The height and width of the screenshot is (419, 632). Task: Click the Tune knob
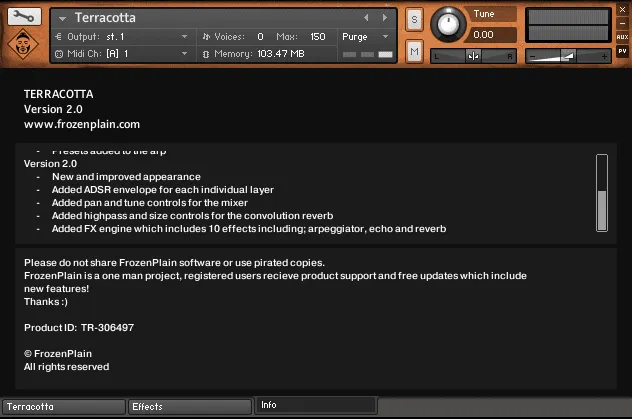[x=448, y=24]
